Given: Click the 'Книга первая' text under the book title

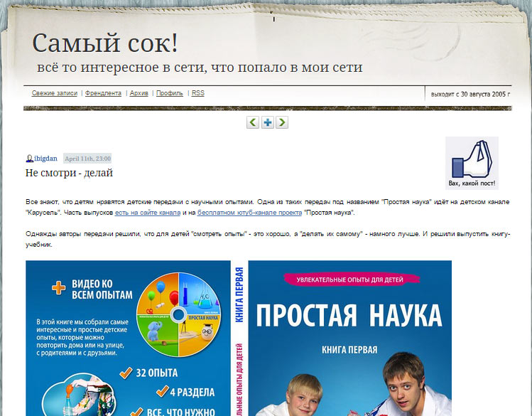Looking at the screenshot, I should [x=349, y=349].
